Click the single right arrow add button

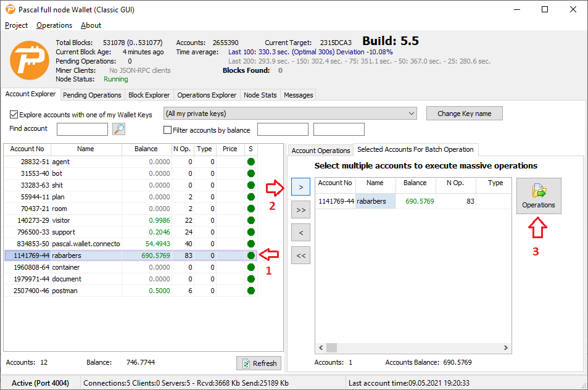click(300, 187)
